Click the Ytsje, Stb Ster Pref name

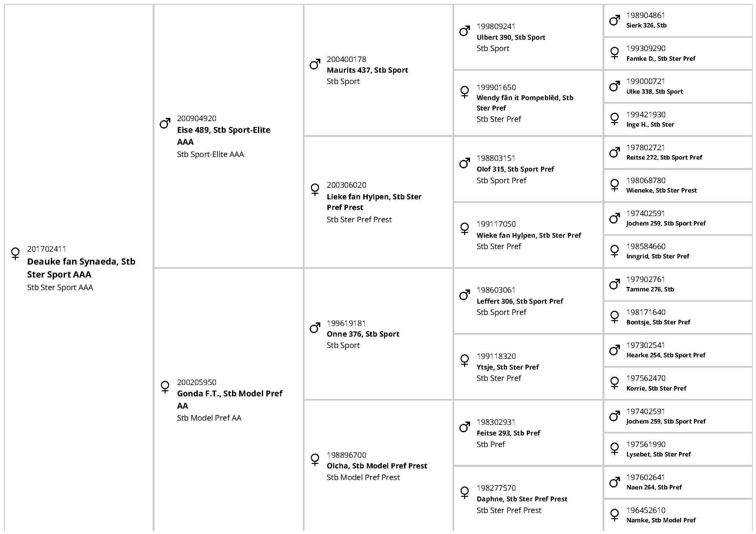507,367
